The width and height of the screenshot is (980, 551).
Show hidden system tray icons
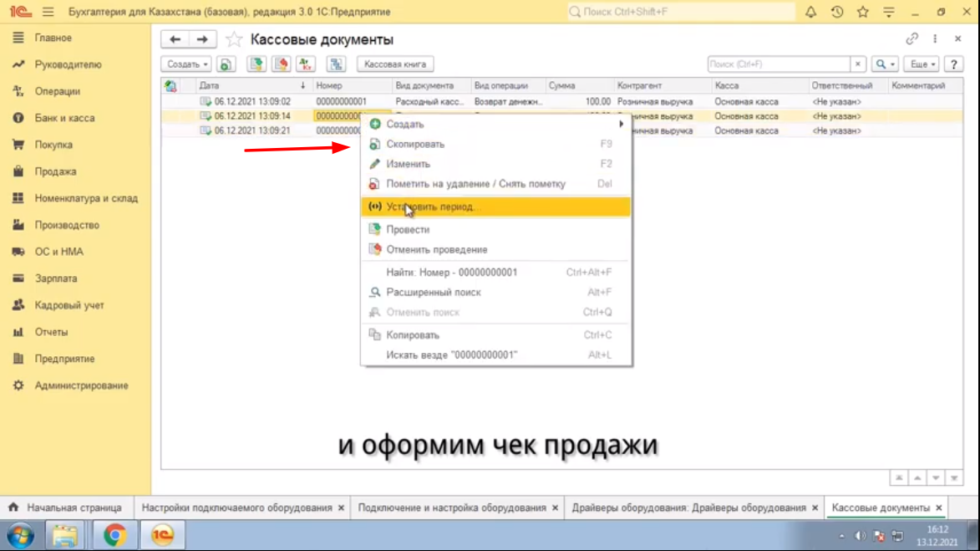841,536
